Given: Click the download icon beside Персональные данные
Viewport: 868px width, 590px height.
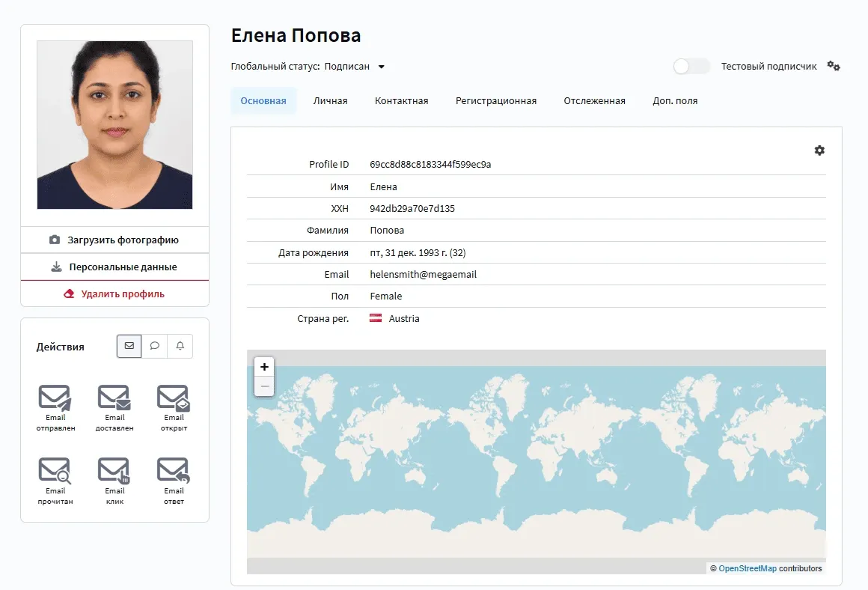Looking at the screenshot, I should point(56,267).
